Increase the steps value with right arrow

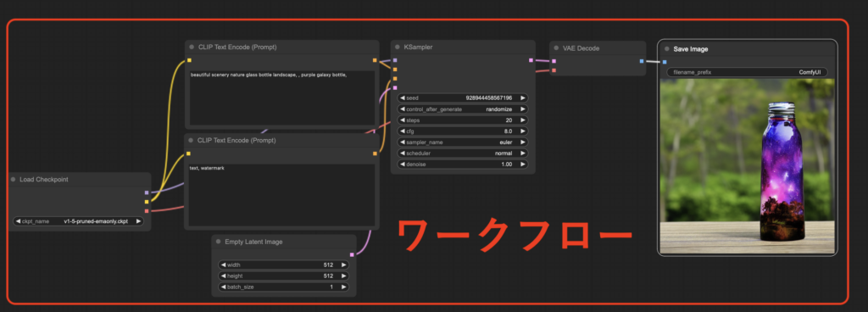(522, 120)
